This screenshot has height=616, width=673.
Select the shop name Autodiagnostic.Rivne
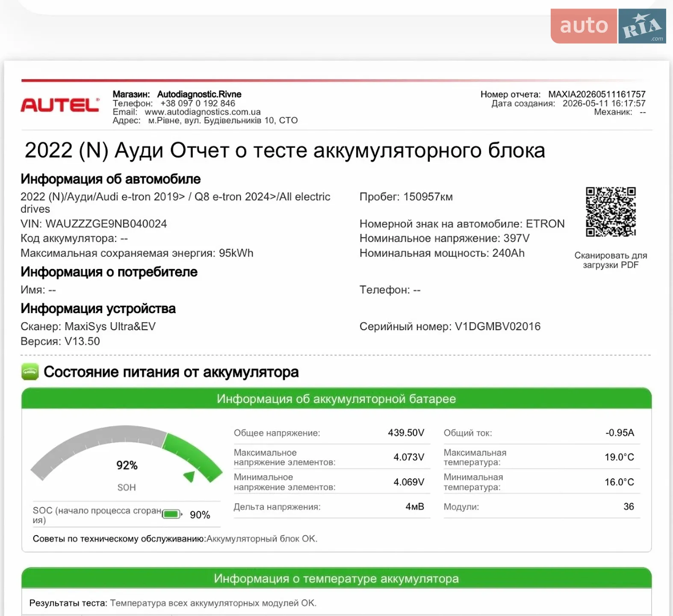[x=199, y=94]
